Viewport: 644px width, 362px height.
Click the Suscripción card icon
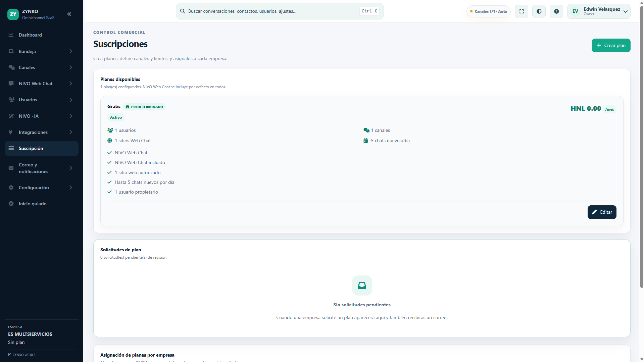11,148
